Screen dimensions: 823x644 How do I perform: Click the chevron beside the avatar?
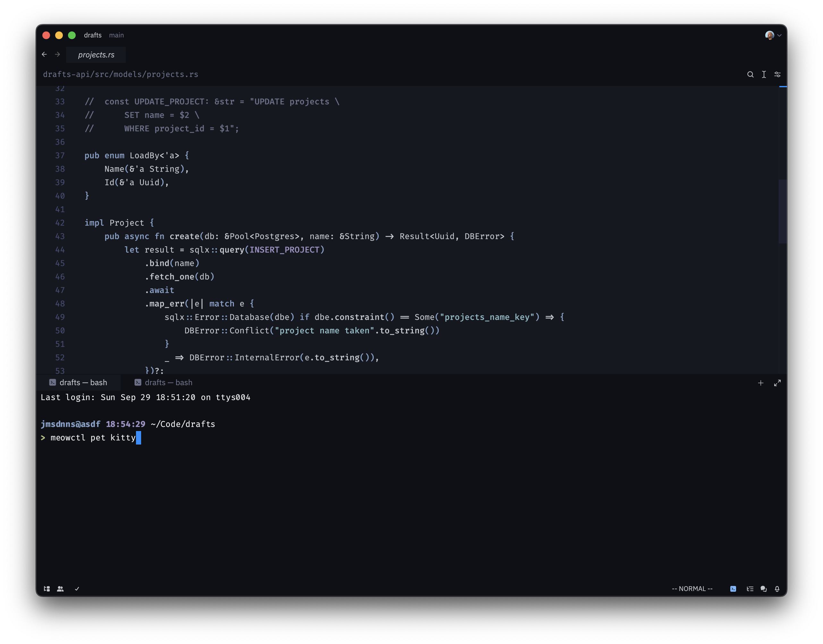point(779,36)
